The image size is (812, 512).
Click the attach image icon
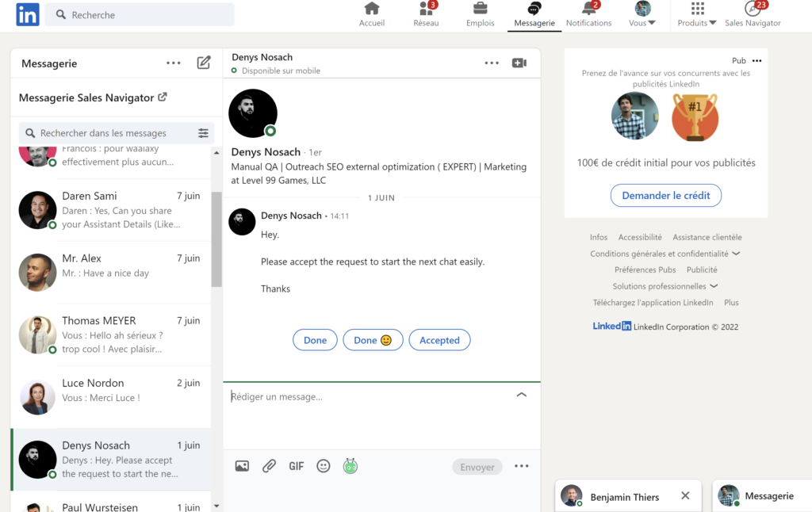coord(242,467)
